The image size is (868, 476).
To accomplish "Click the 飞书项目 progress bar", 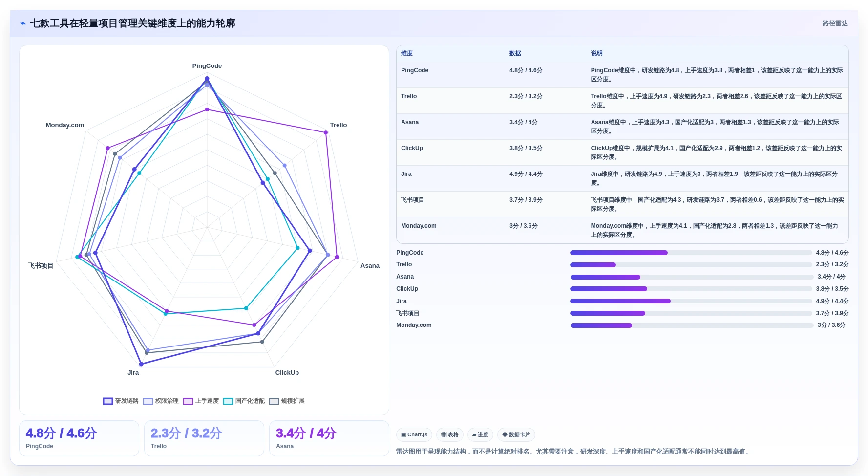I will pos(691,313).
